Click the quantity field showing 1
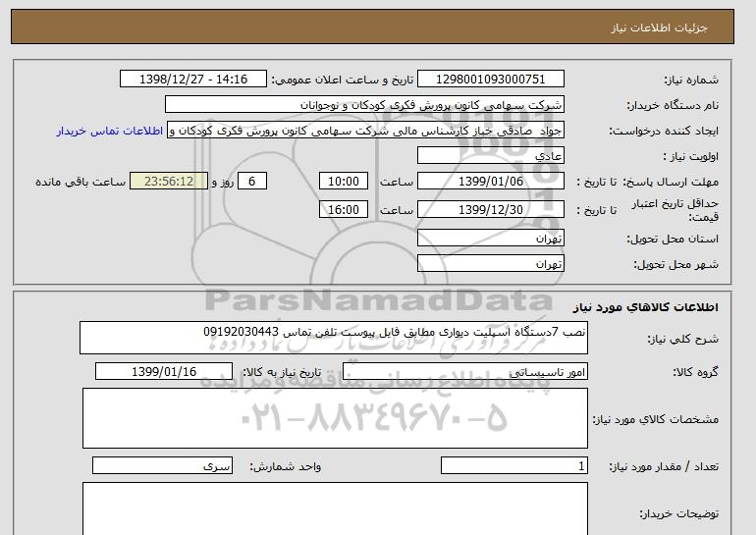The height and width of the screenshot is (535, 756). click(513, 466)
